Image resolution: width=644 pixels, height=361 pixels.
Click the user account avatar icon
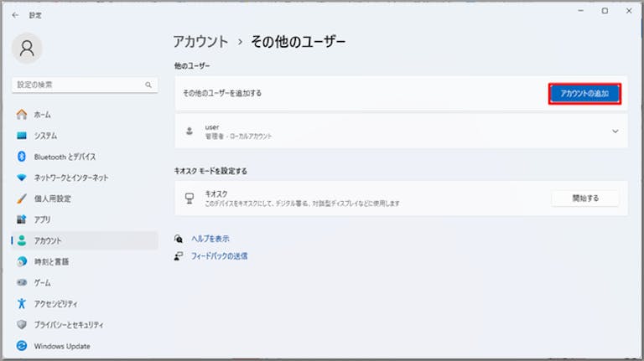[x=190, y=132]
